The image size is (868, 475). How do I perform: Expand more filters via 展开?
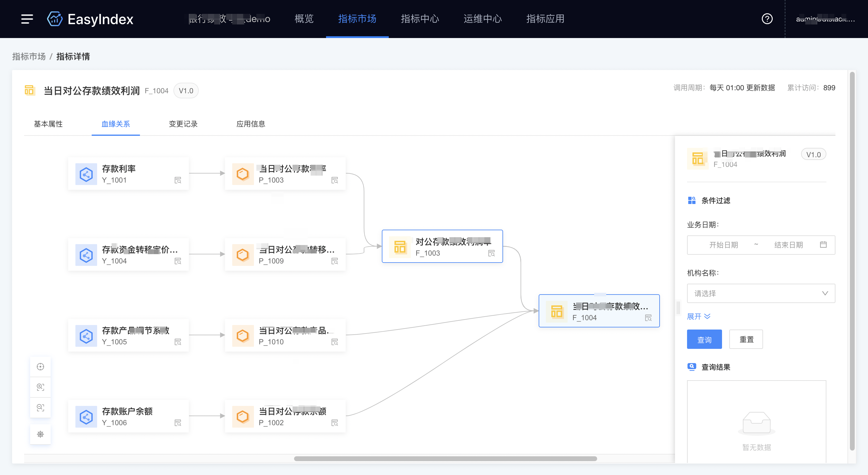(699, 317)
